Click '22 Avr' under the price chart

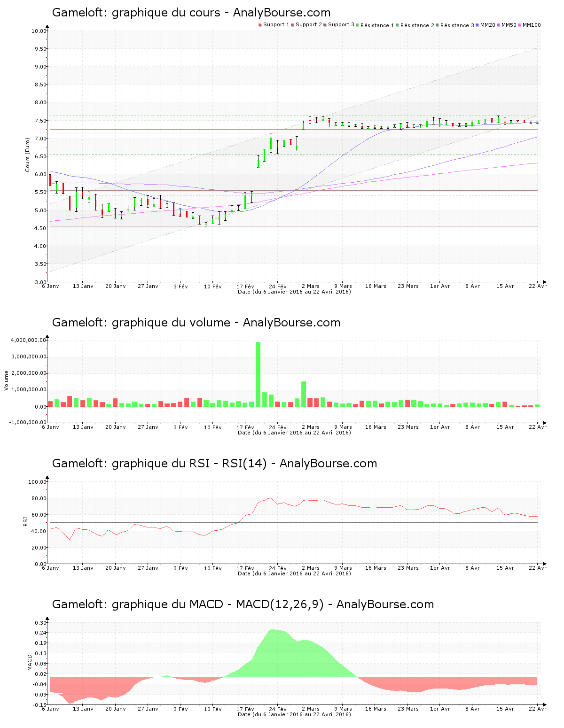[538, 287]
